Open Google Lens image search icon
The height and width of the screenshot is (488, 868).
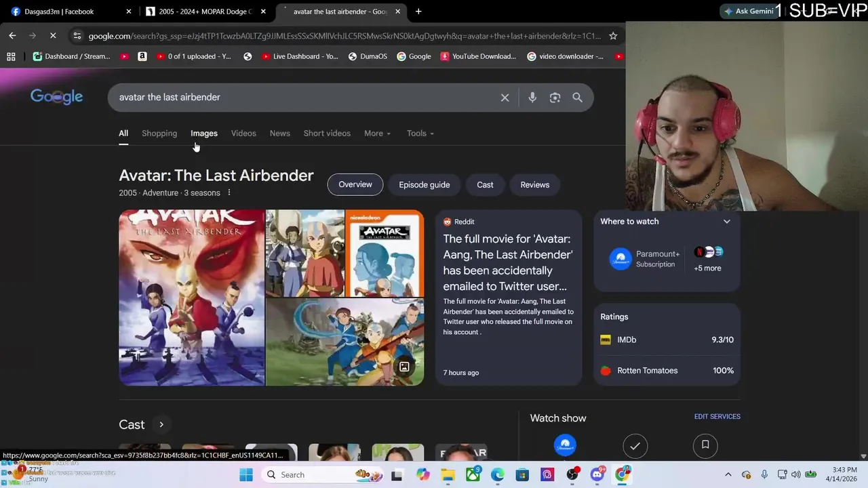coord(555,98)
